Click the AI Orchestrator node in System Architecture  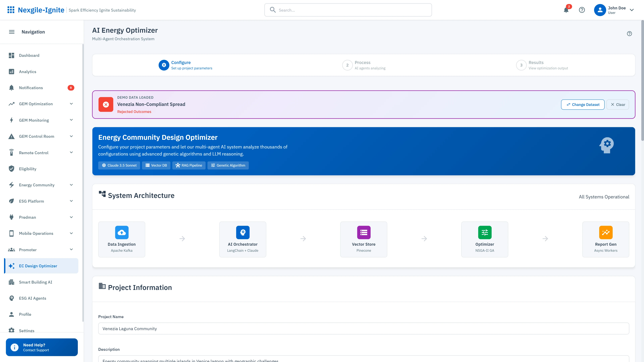click(x=243, y=239)
